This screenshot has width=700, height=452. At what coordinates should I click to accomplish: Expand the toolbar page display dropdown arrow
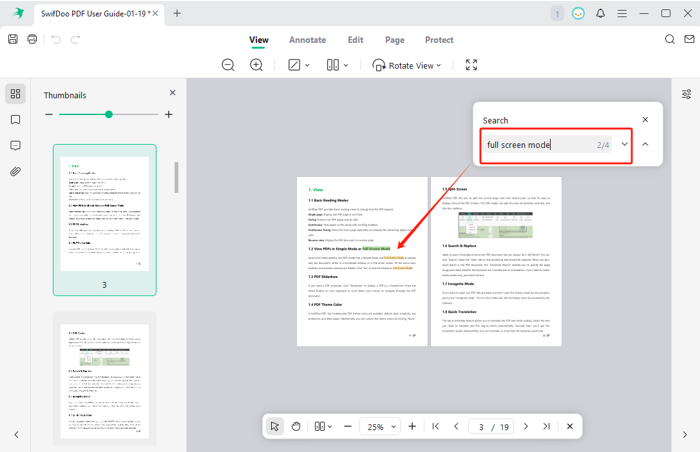pyautogui.click(x=346, y=65)
